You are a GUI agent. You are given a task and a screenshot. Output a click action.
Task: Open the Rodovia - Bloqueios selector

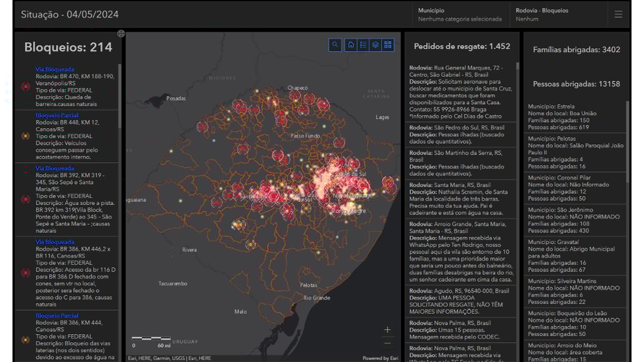(x=558, y=14)
